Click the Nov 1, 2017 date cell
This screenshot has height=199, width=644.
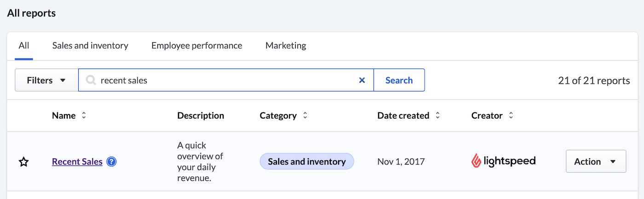pyautogui.click(x=401, y=162)
